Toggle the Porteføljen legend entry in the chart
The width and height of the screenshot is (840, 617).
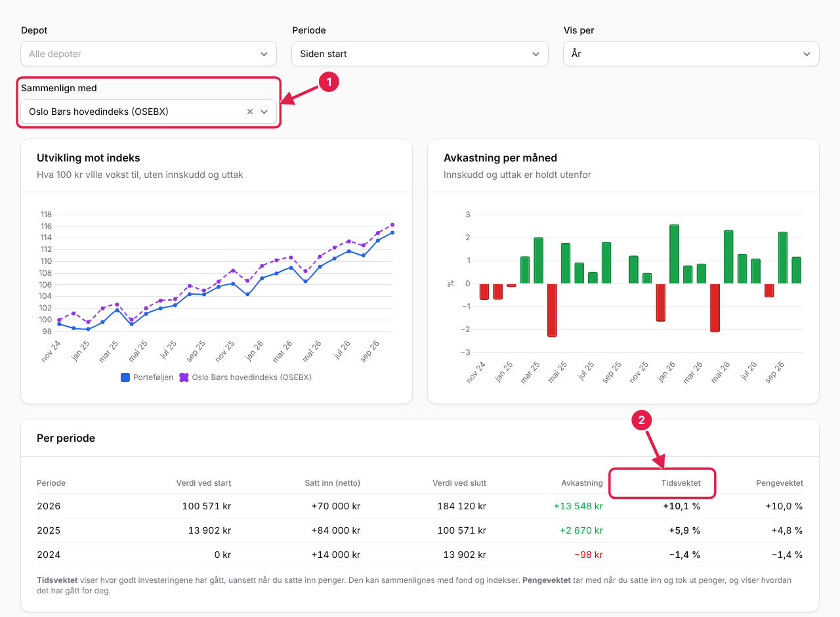(x=148, y=377)
